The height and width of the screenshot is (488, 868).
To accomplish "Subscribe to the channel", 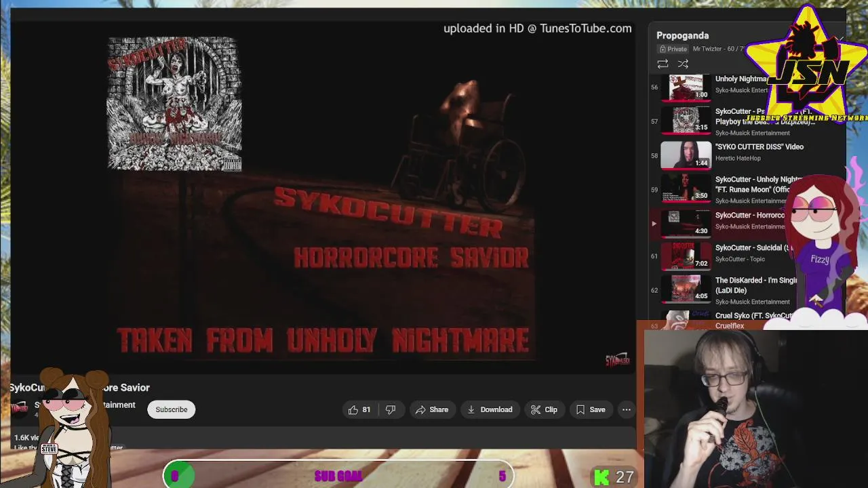I will tap(172, 409).
